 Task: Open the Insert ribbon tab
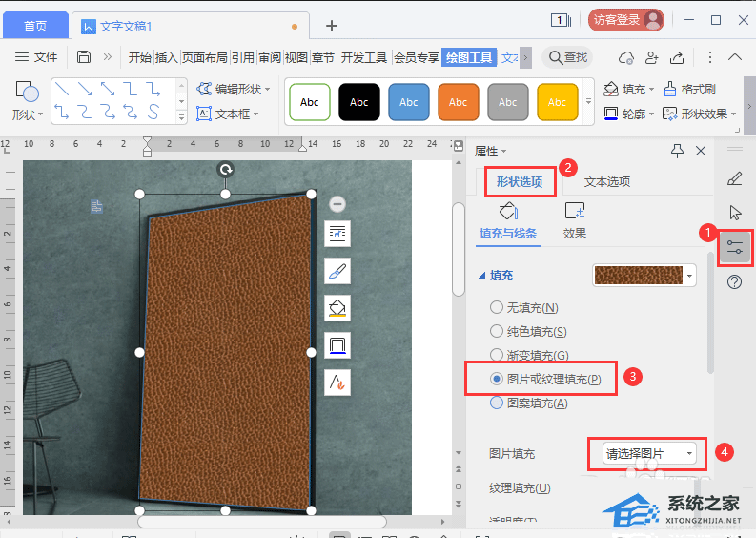pos(167,57)
